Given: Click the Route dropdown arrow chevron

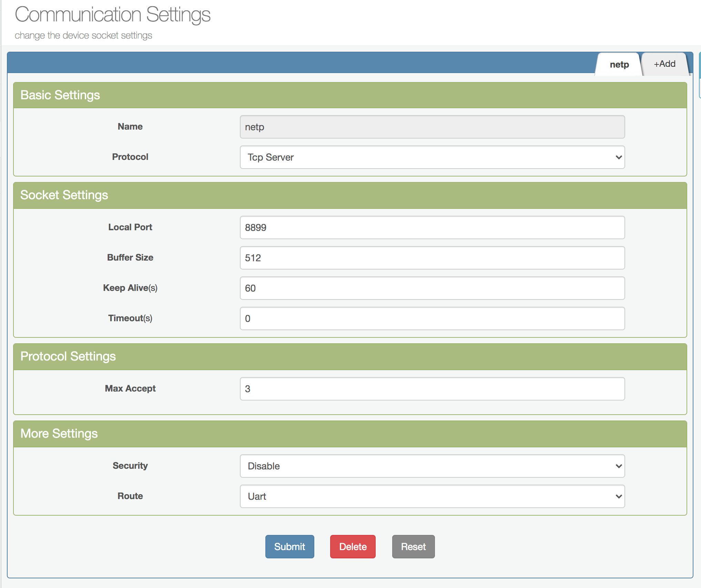Looking at the screenshot, I should point(619,496).
